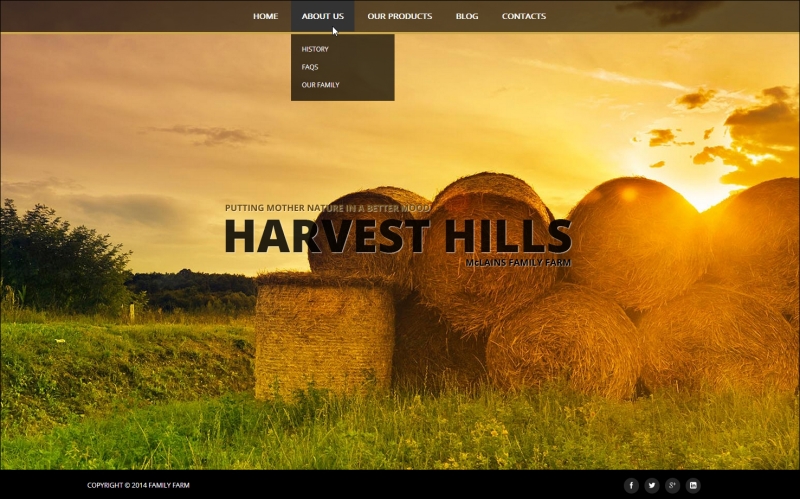Choose FAQs in About Us submenu

point(310,67)
